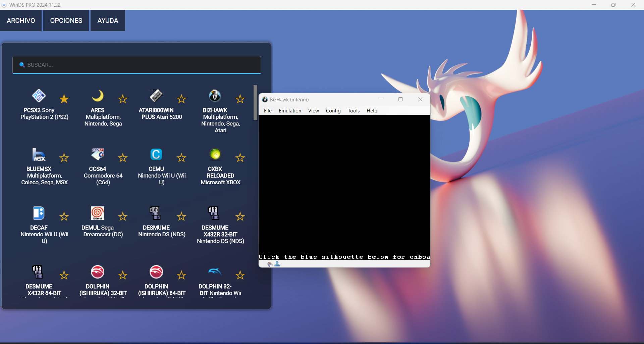Open BizHawk Config menu
Viewport: 644px width, 344px height.
[x=333, y=111]
